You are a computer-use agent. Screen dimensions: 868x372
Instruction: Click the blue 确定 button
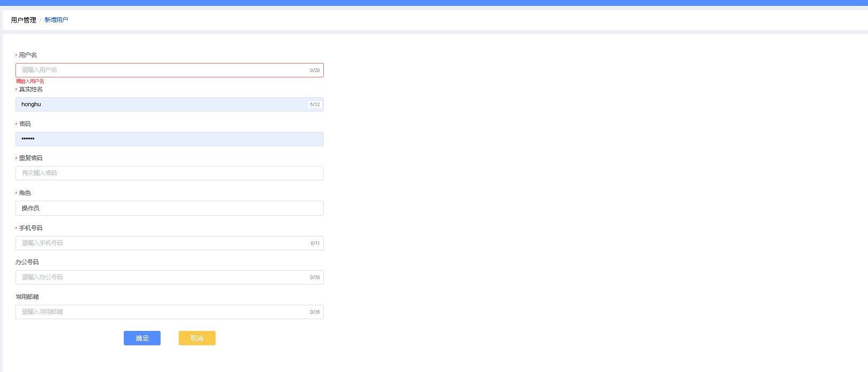142,338
